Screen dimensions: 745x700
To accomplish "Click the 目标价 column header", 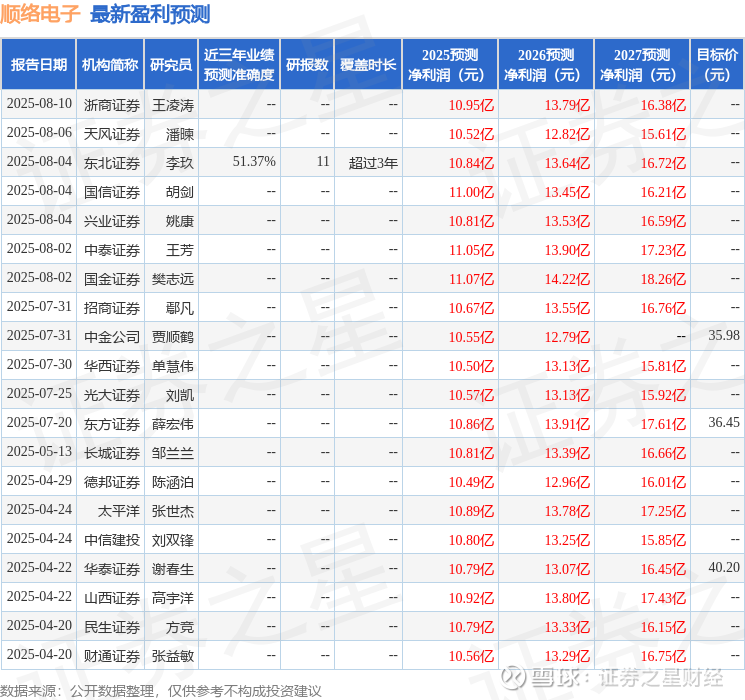I will tap(717, 64).
